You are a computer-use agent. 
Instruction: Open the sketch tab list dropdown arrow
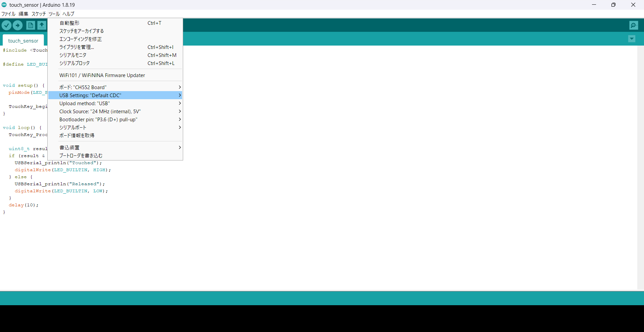632,39
